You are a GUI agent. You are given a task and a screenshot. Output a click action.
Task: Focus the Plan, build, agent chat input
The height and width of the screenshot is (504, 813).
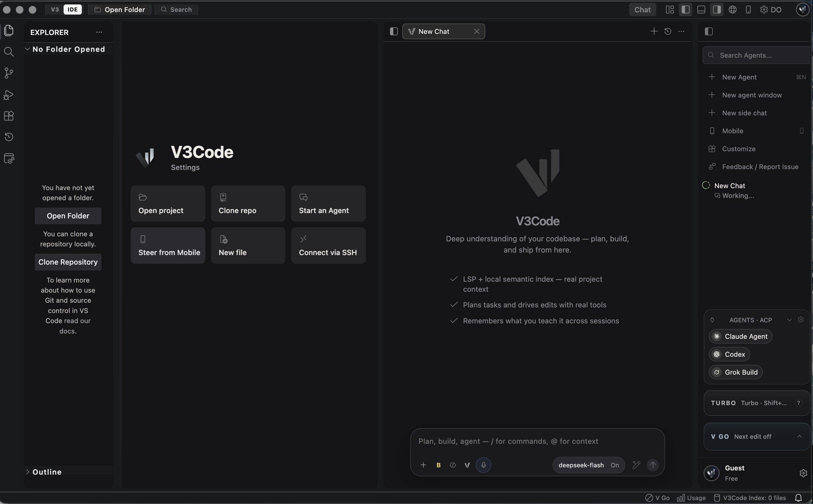(x=537, y=441)
